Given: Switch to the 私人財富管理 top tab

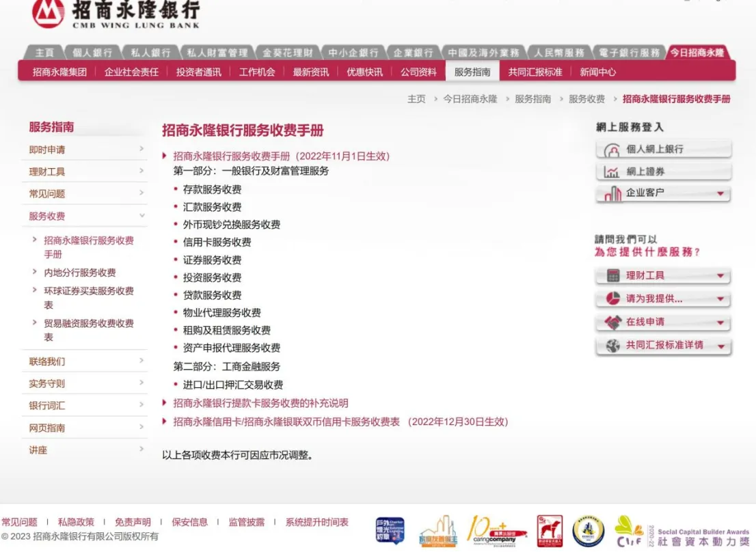Looking at the screenshot, I should [217, 53].
